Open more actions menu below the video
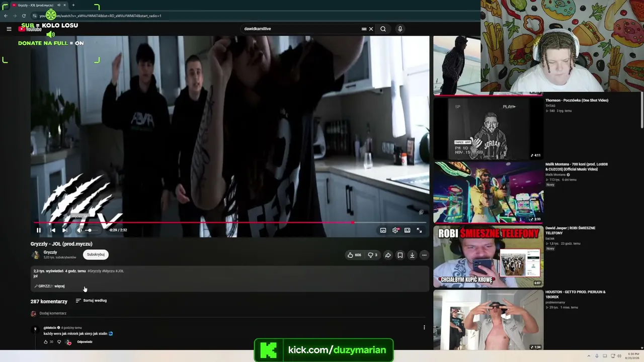Viewport: 644px width, 362px height. pyautogui.click(x=424, y=255)
